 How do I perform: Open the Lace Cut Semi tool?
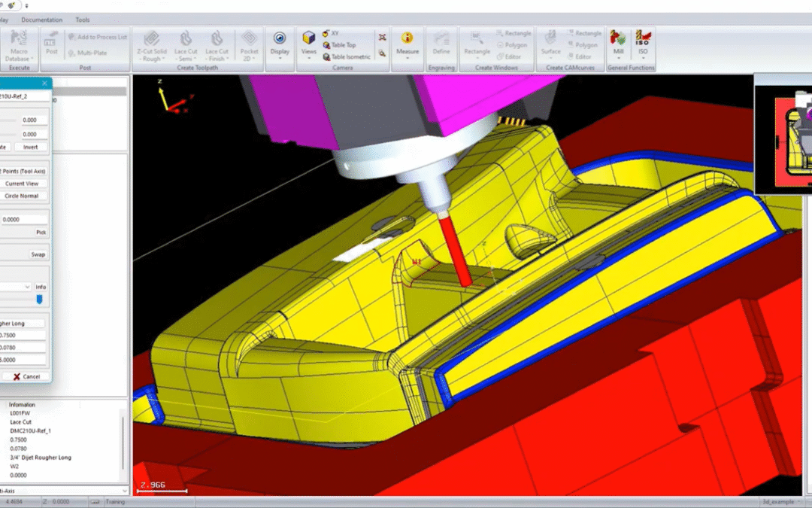[184, 45]
